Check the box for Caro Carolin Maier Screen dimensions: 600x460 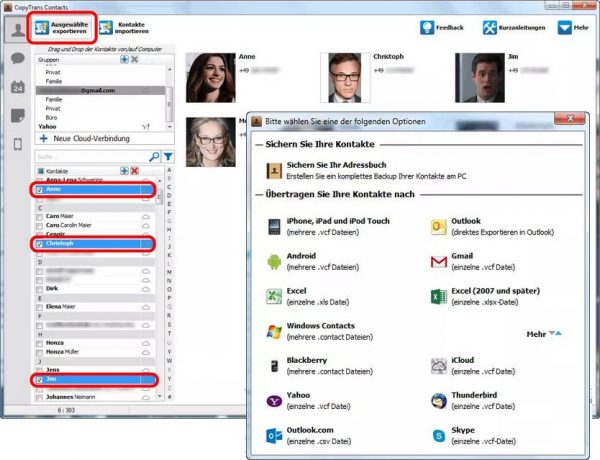pos(39,226)
